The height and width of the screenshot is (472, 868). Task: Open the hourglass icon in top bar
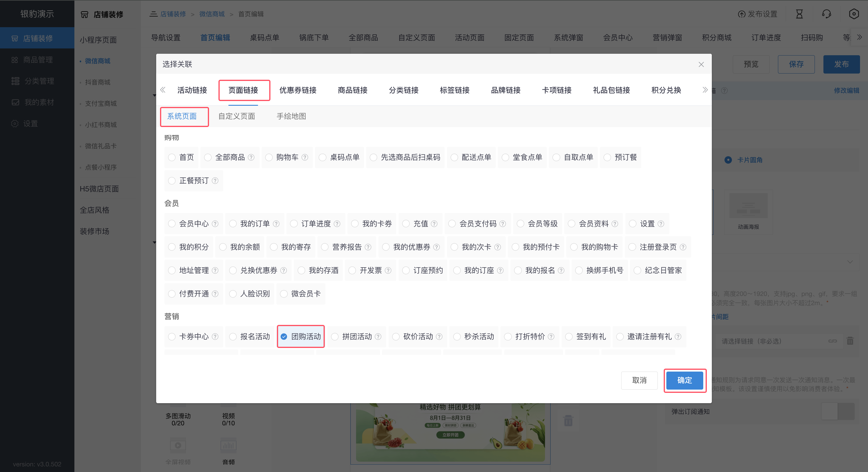point(799,14)
